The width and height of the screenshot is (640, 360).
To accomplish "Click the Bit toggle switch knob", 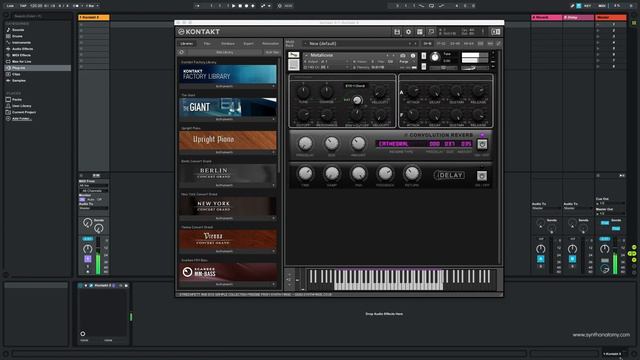I will point(357,100).
